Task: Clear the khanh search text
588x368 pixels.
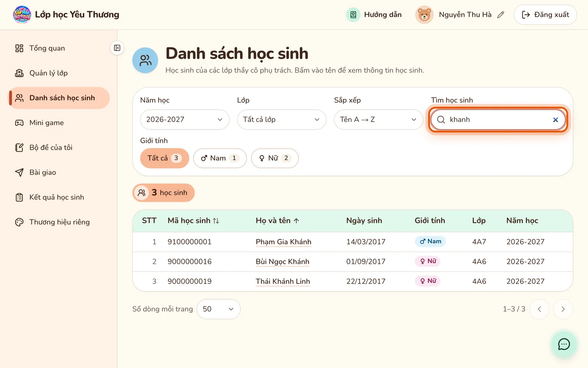Action: pos(555,120)
